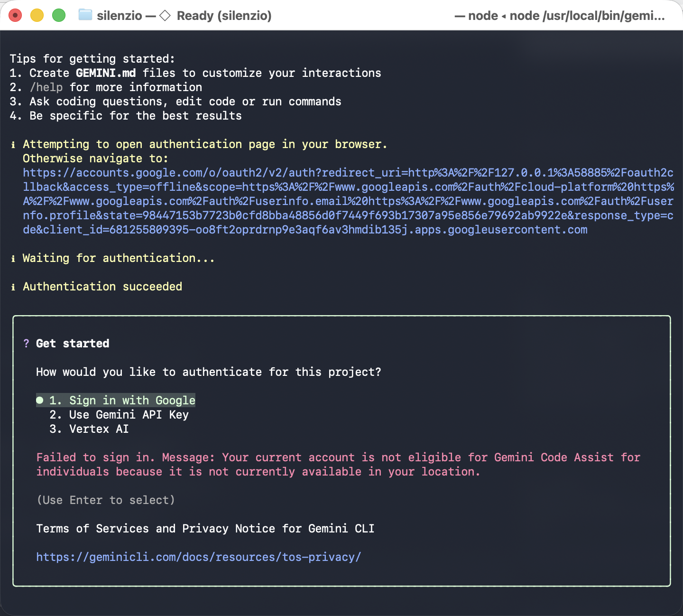Click the red 'Failed to sign in' error
The image size is (683, 616).
338,465
